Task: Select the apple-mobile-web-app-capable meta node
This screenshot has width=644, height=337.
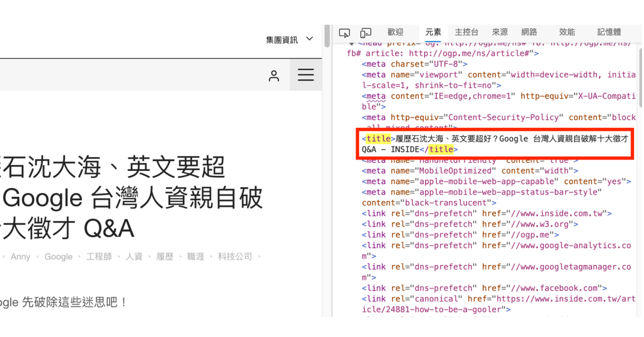Action: [496, 181]
